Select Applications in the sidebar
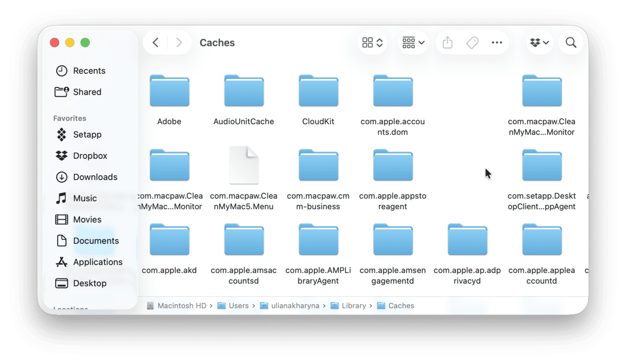Image resolution: width=626 pixels, height=364 pixels. 98,262
